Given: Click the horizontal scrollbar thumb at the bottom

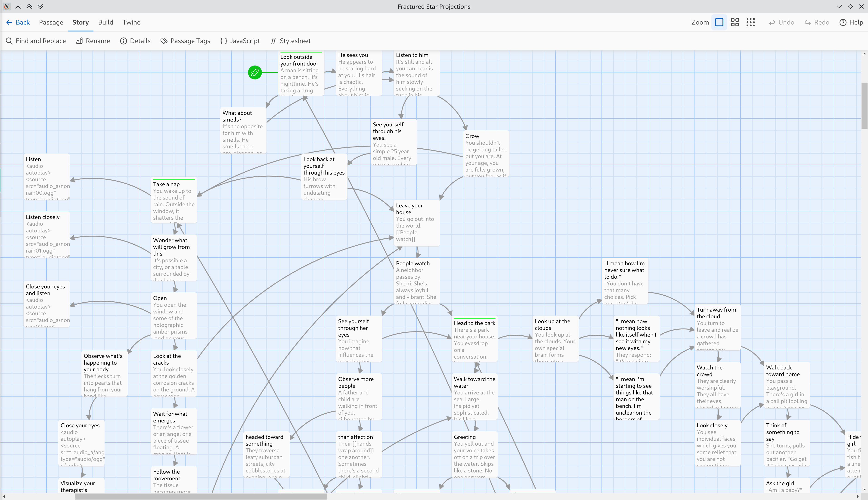Looking at the screenshot, I should click(x=201, y=497).
